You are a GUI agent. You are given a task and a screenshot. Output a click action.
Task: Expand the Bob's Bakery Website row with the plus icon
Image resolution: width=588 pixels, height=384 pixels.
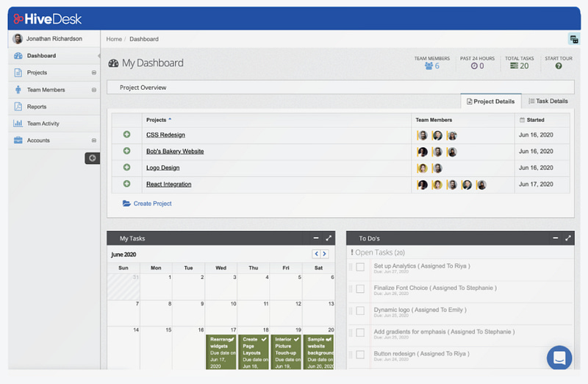pos(126,151)
